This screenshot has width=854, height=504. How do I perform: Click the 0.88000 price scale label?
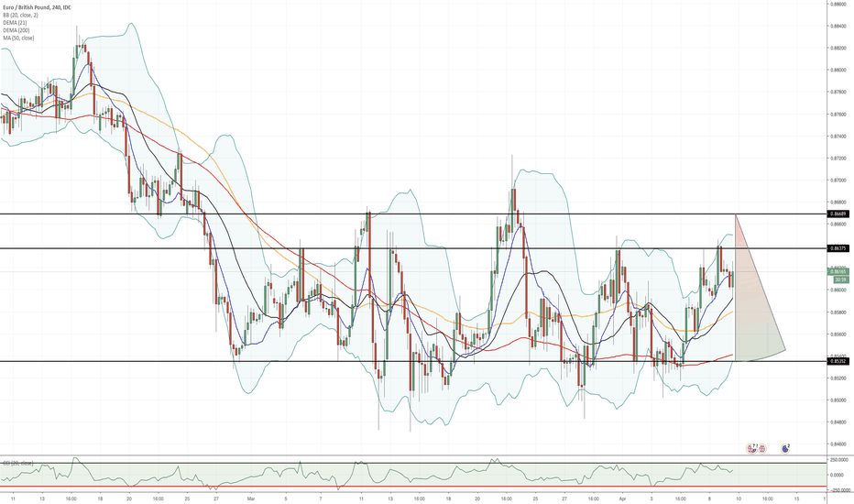coord(838,70)
